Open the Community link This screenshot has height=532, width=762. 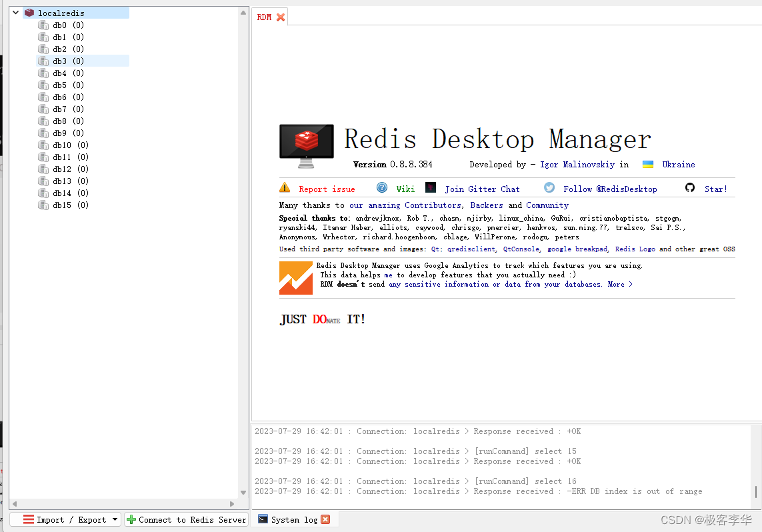(x=547, y=205)
